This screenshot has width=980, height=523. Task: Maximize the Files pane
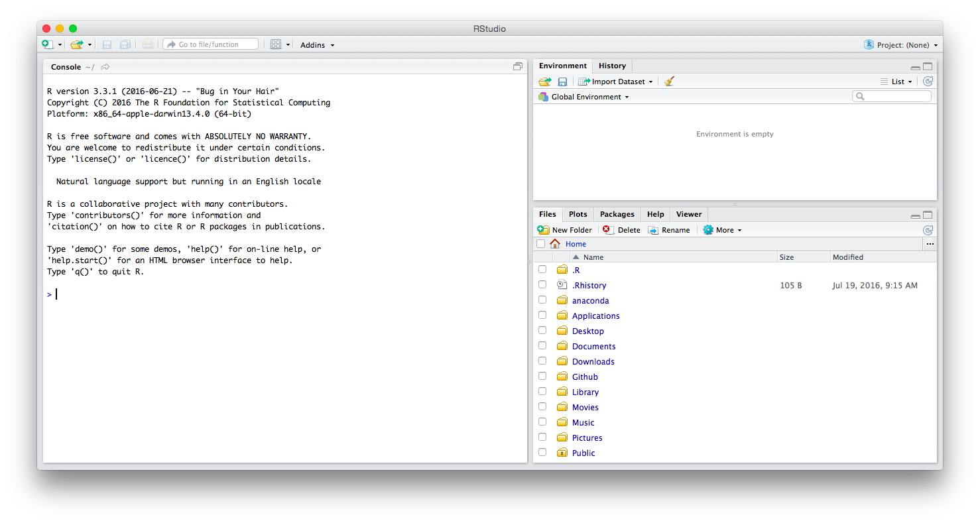point(928,215)
